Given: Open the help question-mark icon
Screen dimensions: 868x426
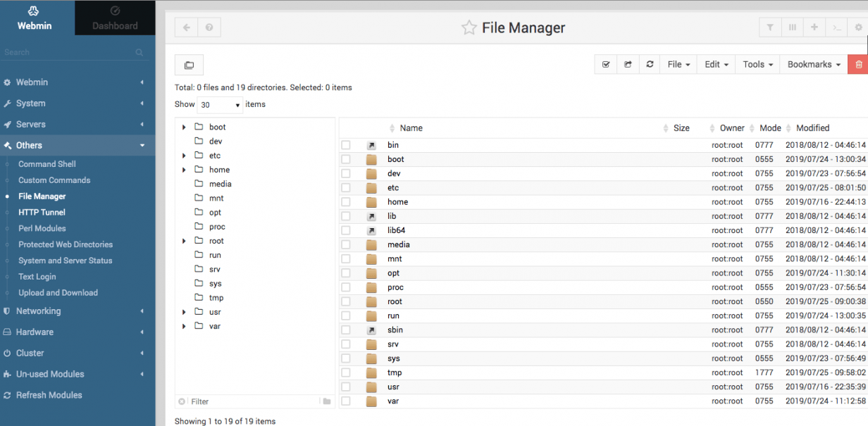Looking at the screenshot, I should click(209, 27).
